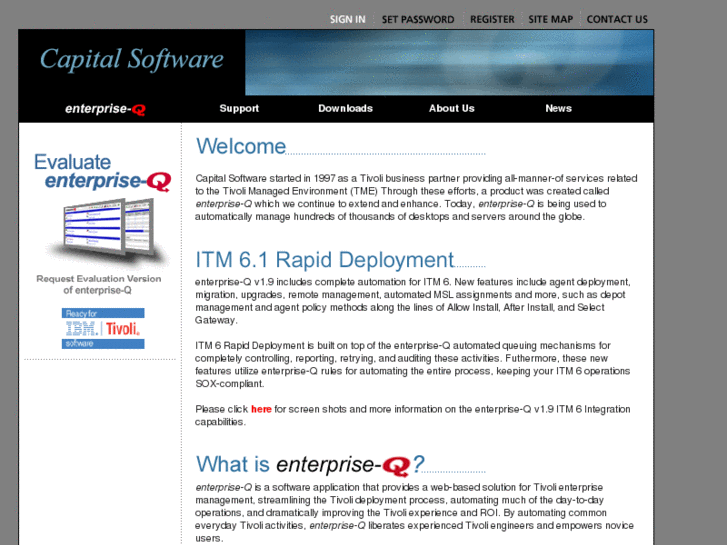The height and width of the screenshot is (545, 727).
Task: Click the ITM 6.1 Rapid Deployment heading
Action: 325,260
